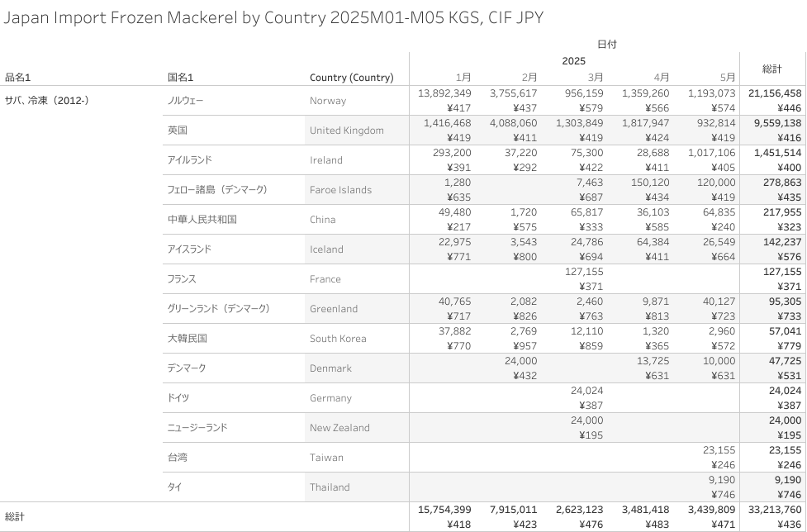
Task: Select the chart title text
Action: click(x=273, y=17)
